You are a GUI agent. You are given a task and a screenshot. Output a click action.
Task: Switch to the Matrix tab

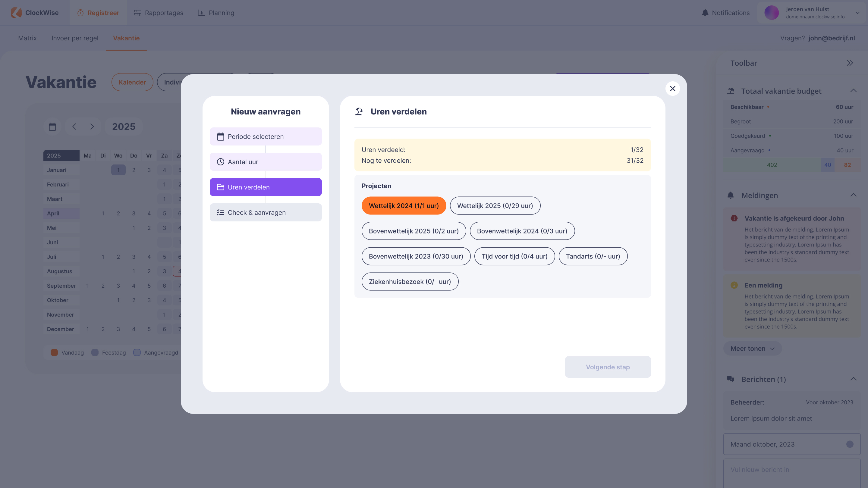coord(27,38)
